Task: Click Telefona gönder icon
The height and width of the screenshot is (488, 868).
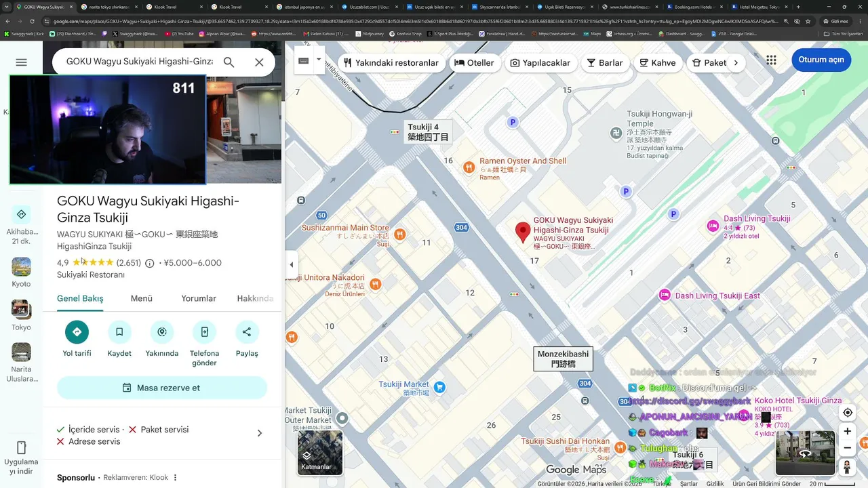Action: [x=204, y=332]
